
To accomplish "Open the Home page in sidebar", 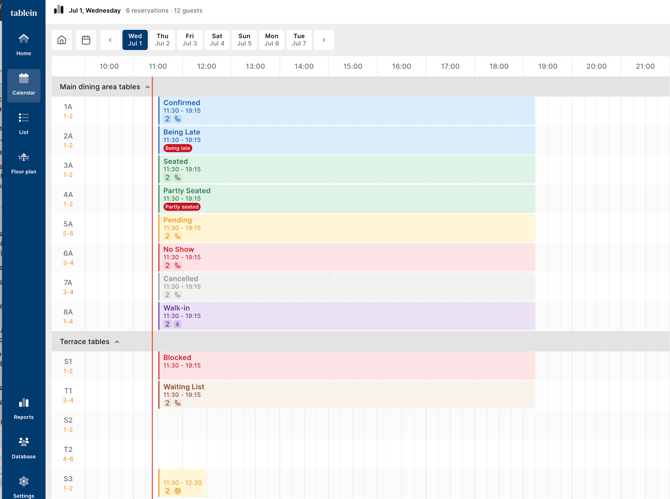I will click(24, 45).
